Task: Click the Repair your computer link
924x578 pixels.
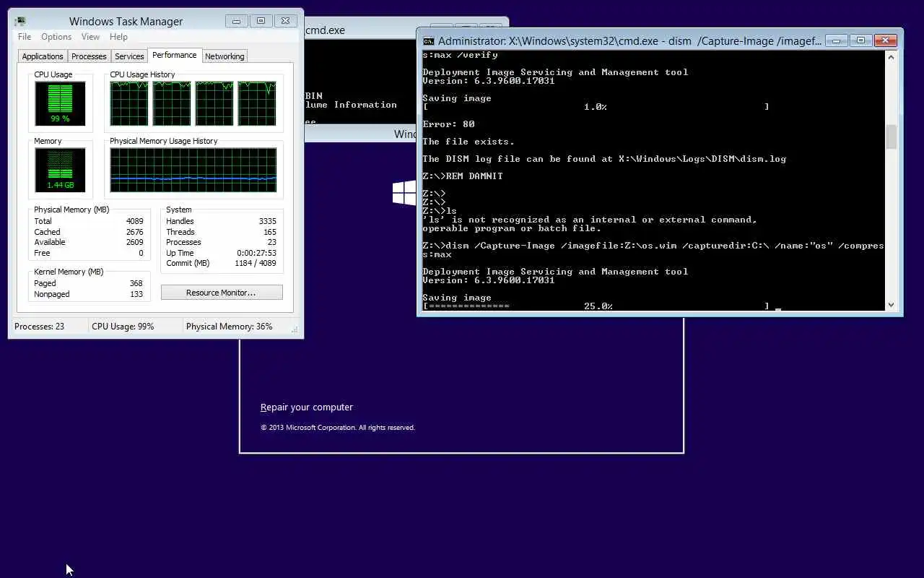Action: pyautogui.click(x=307, y=407)
